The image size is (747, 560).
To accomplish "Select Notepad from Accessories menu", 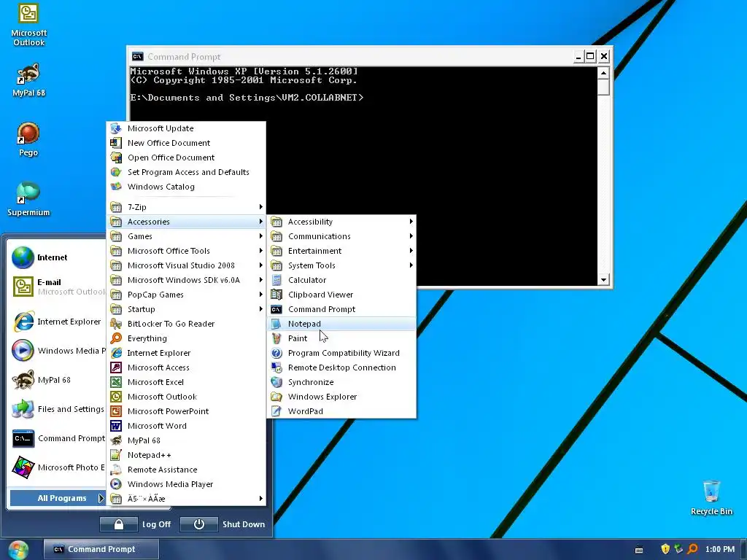I will [341, 324].
